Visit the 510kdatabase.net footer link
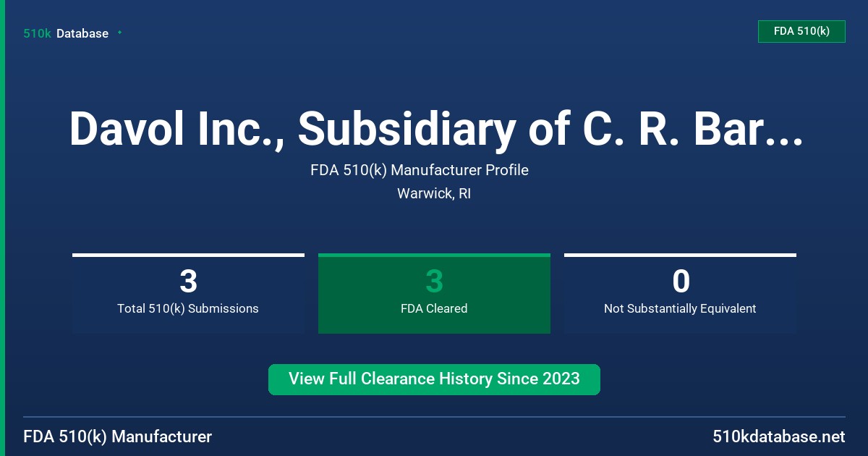 (778, 436)
